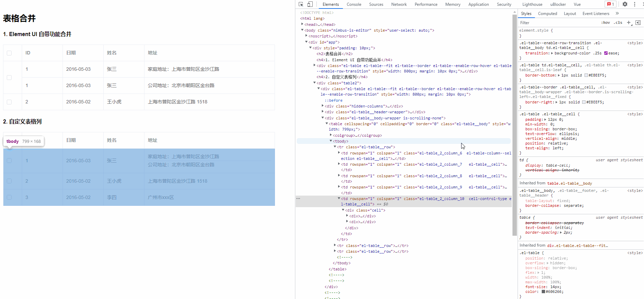Expand the border-bottom property value triangle
644x299 pixels.
coord(559,75)
